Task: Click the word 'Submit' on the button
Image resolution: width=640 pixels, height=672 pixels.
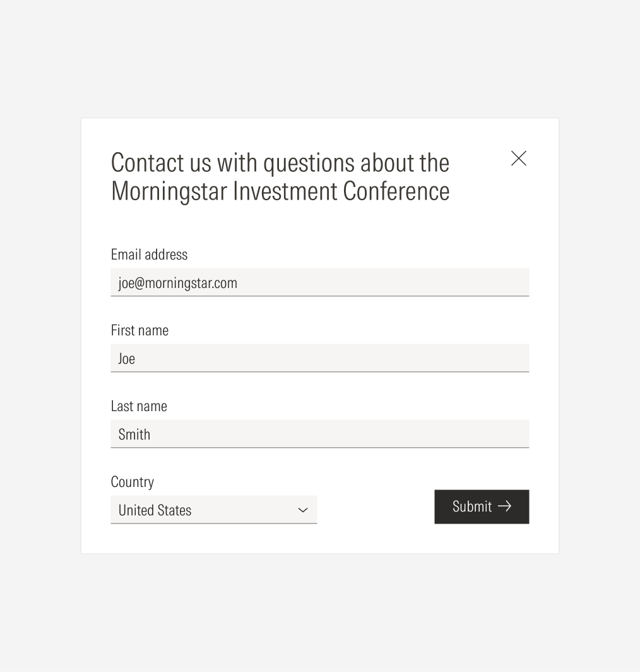Action: 471,506
